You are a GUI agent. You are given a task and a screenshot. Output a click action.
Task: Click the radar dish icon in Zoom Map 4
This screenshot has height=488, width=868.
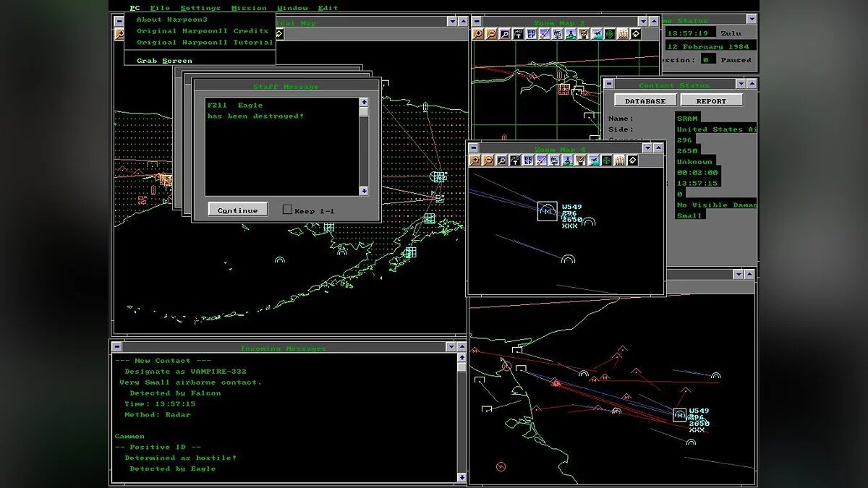tap(581, 160)
